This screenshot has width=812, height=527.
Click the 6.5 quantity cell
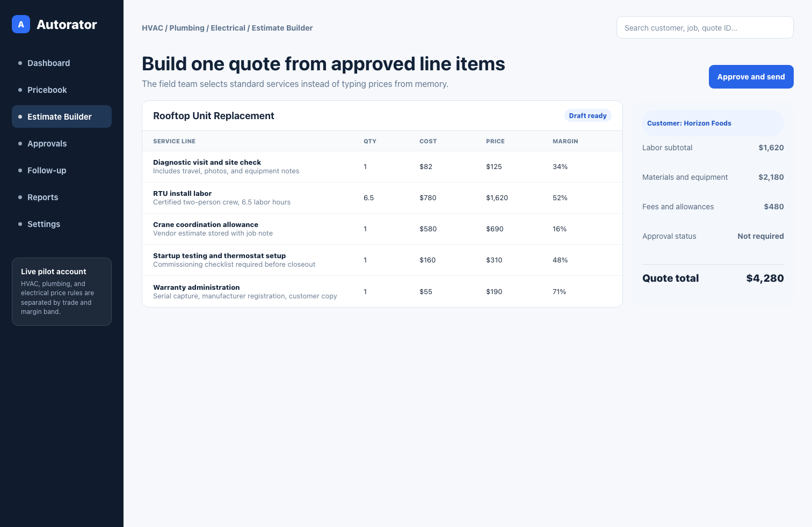(x=368, y=197)
